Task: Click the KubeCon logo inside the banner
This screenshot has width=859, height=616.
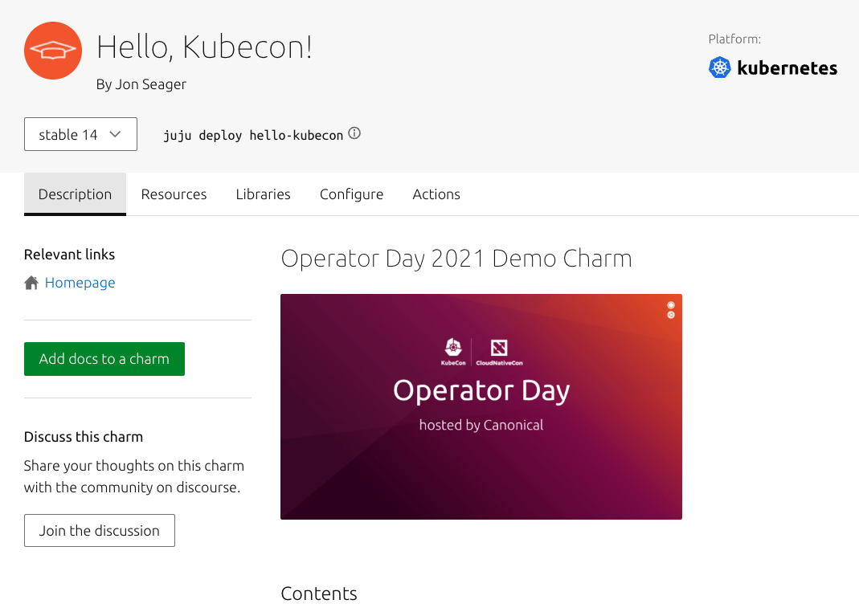Action: 454,352
